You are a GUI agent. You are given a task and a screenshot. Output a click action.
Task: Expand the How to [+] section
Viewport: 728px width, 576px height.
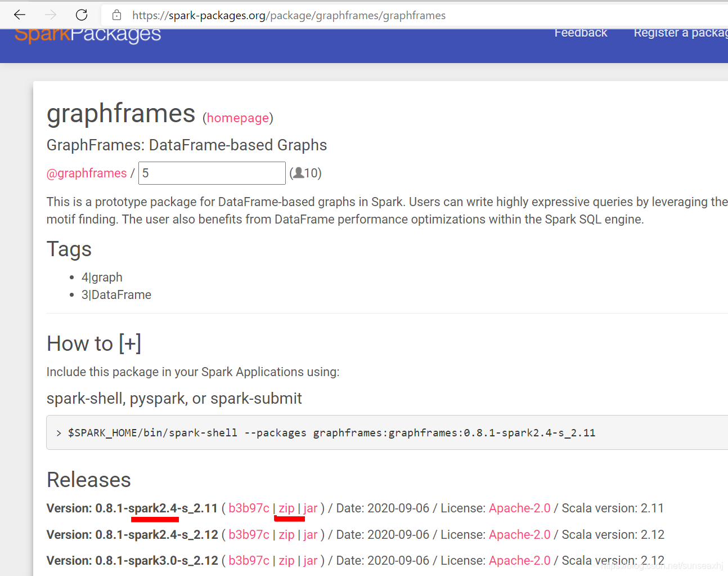pos(94,343)
